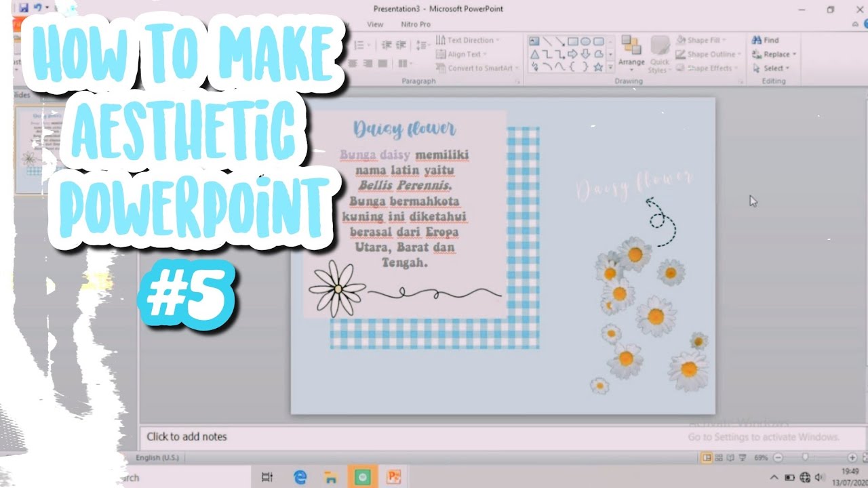Select the Rectangle shape
This screenshot has height=488, width=868.
pos(573,41)
